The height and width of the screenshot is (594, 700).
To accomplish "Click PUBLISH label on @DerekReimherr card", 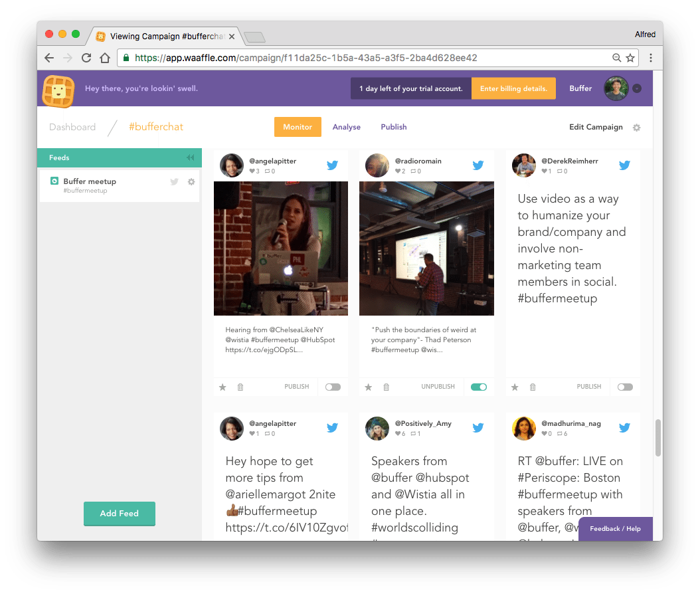I will pyautogui.click(x=589, y=387).
